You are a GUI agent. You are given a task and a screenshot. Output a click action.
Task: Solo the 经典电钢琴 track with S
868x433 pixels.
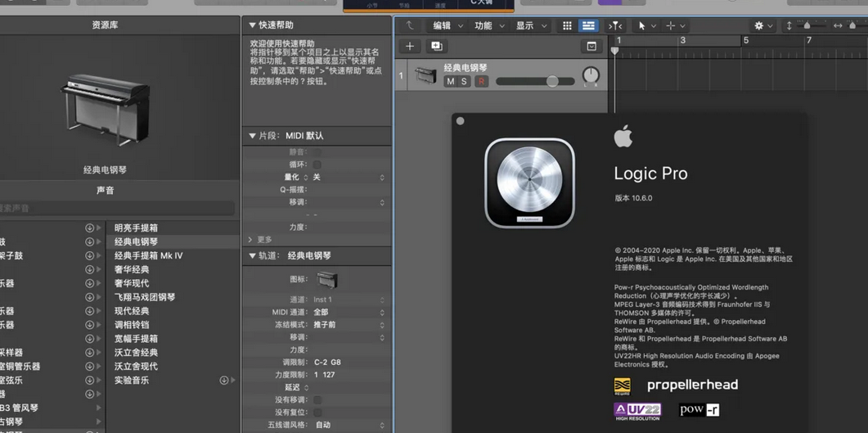point(463,81)
